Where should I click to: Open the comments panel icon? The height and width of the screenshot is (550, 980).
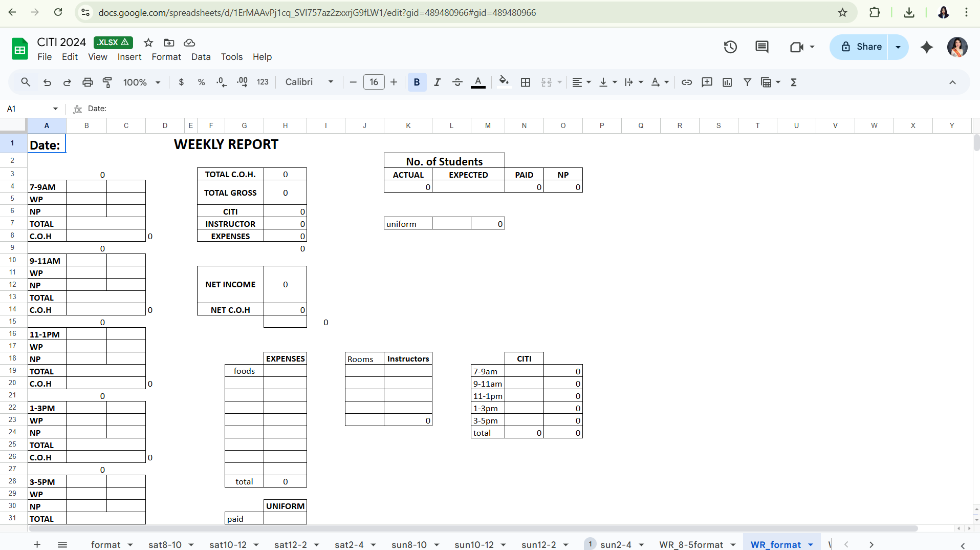click(x=762, y=47)
